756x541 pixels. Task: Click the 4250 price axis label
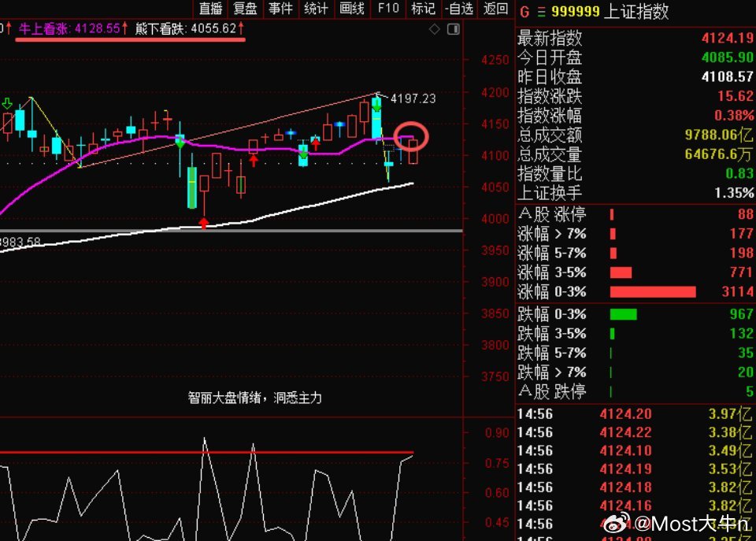(x=495, y=61)
